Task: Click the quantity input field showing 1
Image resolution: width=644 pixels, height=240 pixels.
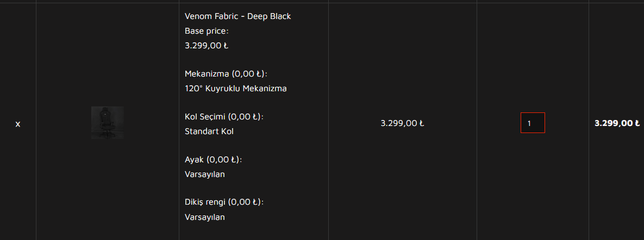Action: pos(533,123)
